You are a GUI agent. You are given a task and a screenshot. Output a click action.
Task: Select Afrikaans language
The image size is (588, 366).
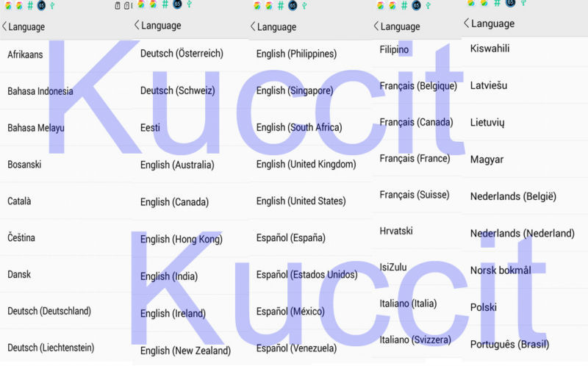[25, 54]
